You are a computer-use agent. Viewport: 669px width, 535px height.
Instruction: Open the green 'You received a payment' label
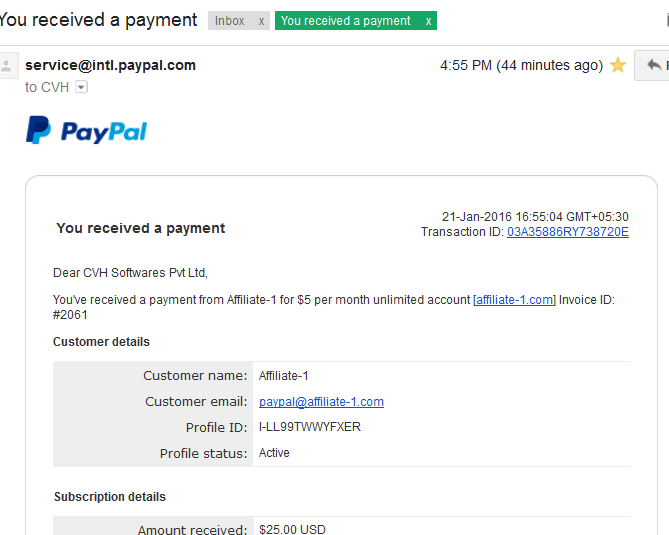[x=346, y=21]
